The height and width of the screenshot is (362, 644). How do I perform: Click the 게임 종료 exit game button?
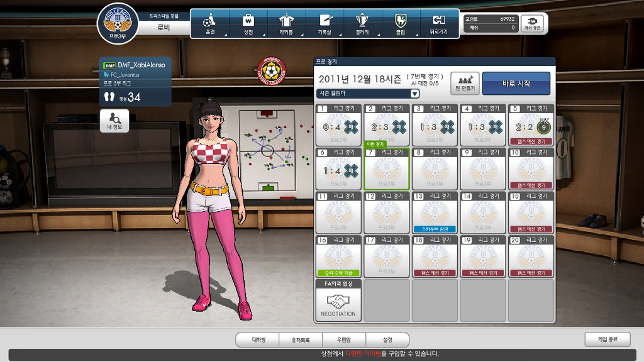[607, 339]
